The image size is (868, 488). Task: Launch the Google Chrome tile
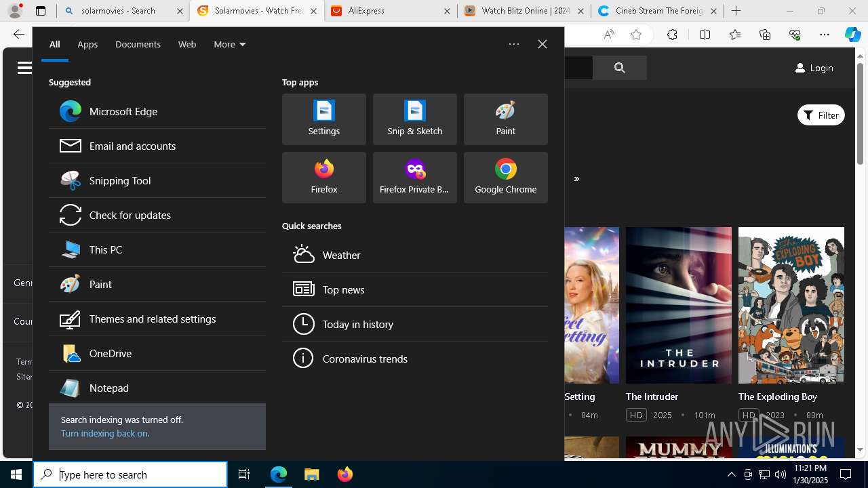(506, 178)
